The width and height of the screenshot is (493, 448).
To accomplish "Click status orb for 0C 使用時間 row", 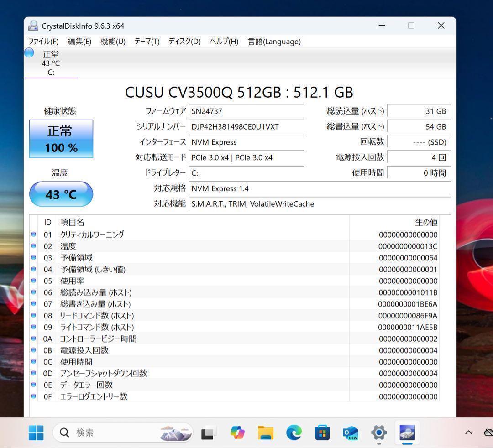I will click(x=34, y=362).
